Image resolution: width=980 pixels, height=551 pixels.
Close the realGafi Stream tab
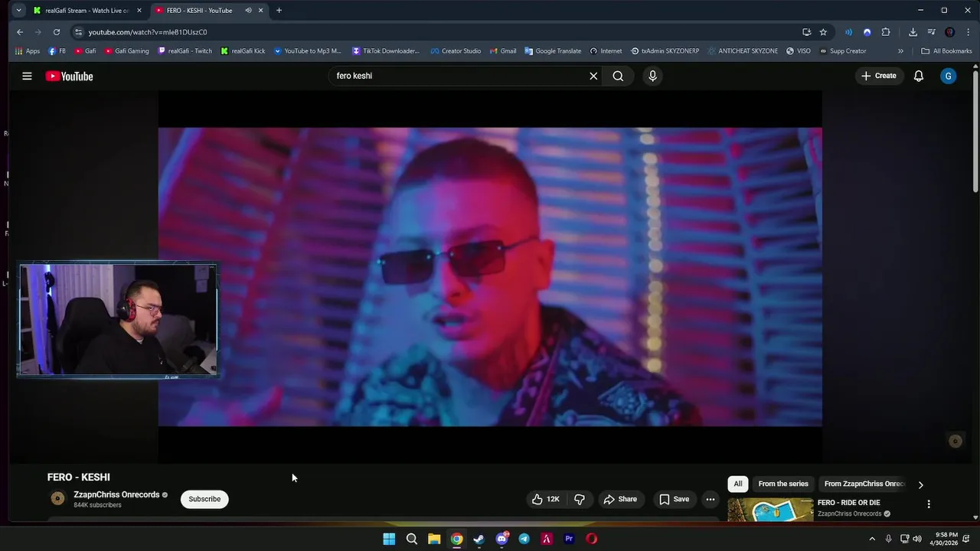pos(139,11)
